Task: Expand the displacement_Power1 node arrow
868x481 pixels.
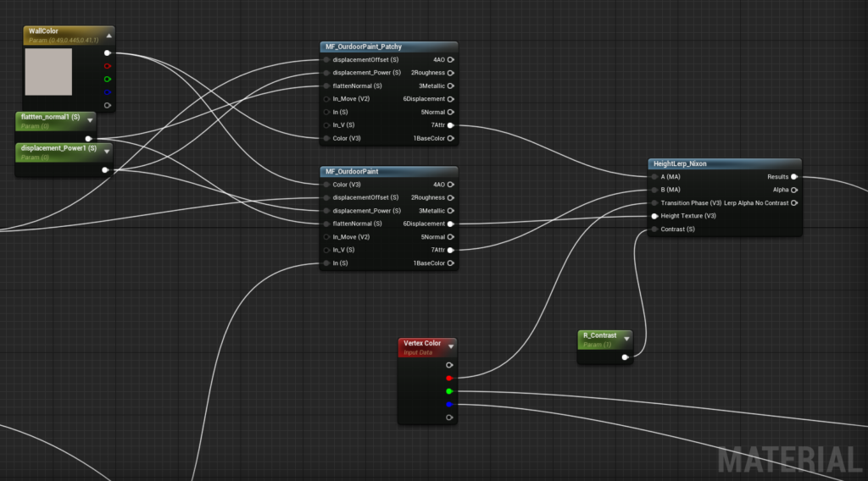Action: [x=107, y=152]
